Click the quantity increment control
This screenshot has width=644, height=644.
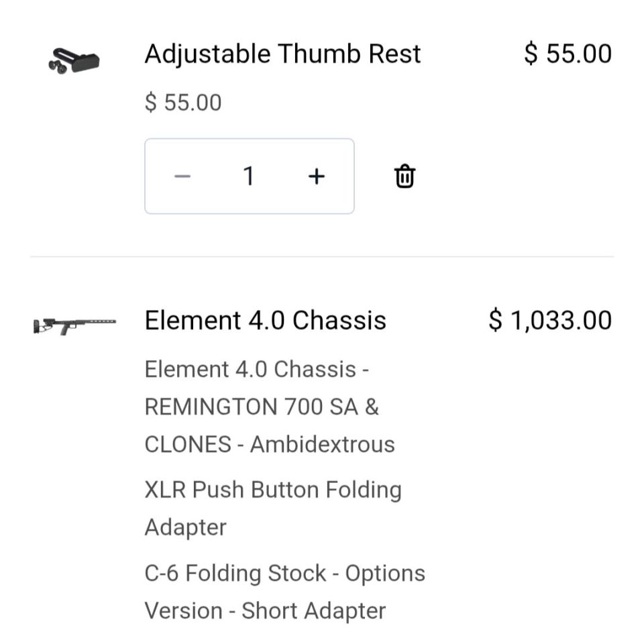[x=316, y=176]
